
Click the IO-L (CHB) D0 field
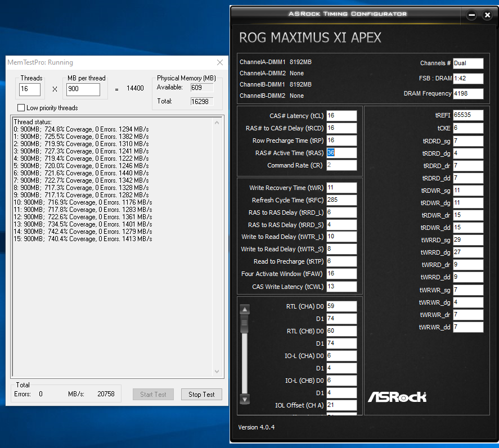(341, 381)
